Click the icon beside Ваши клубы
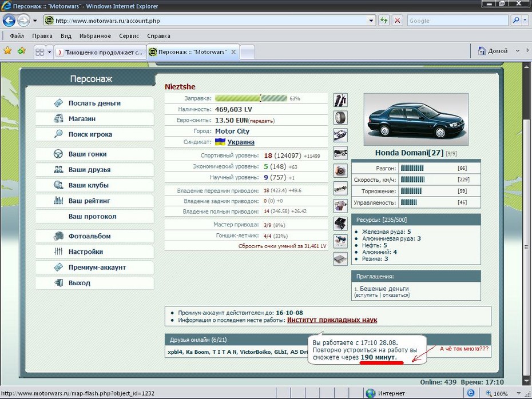This screenshot has width=532, height=399. click(58, 185)
